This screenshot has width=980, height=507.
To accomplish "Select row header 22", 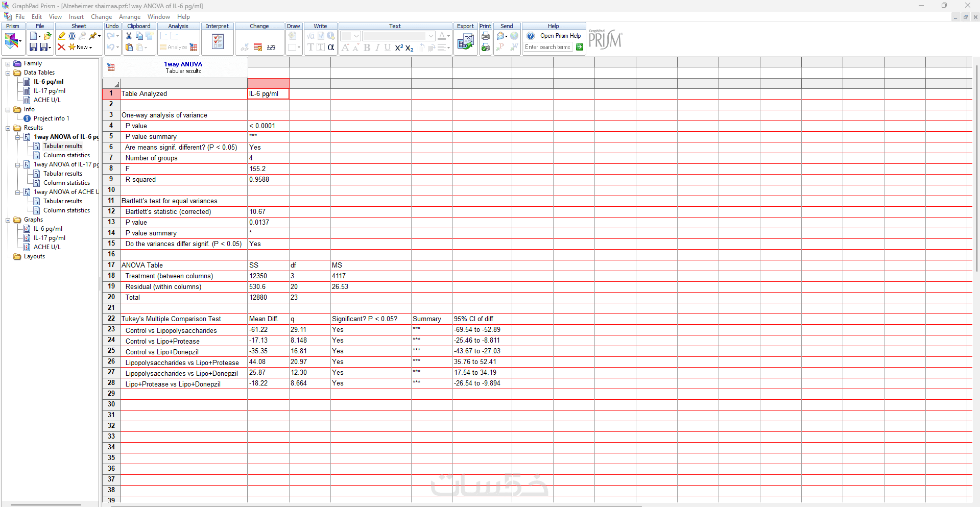I will pyautogui.click(x=111, y=319).
